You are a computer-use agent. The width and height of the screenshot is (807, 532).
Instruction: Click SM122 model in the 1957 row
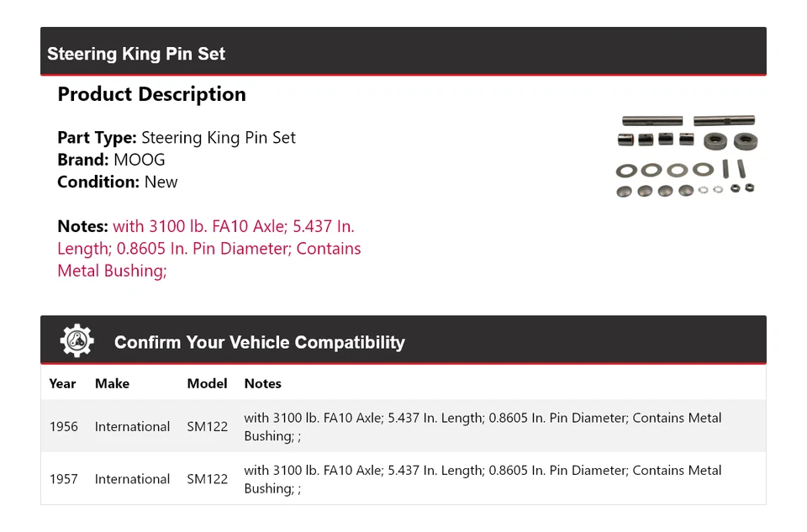(207, 479)
